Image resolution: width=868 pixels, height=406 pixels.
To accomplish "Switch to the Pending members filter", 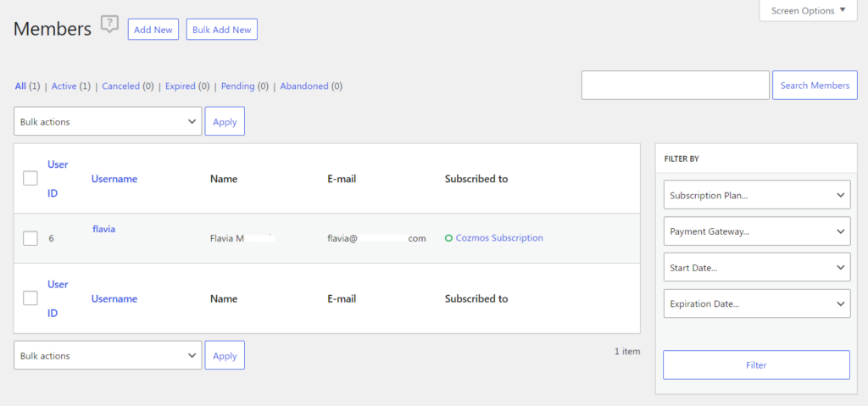I will coord(237,86).
